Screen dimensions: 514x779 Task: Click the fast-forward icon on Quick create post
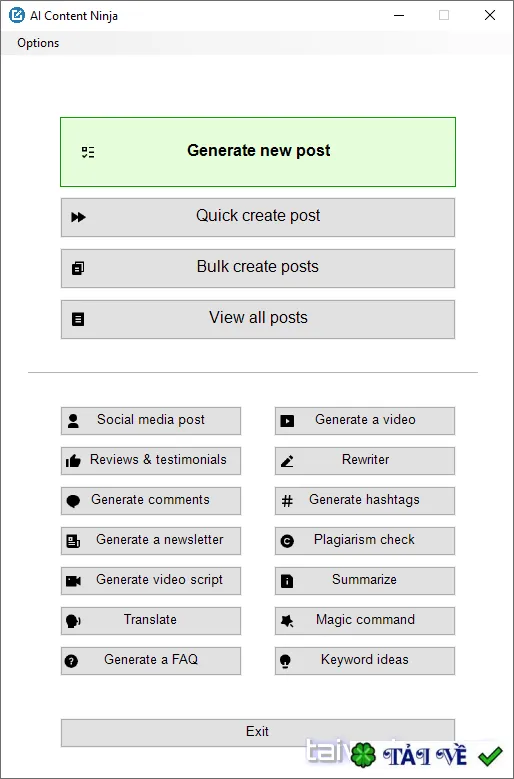78,217
